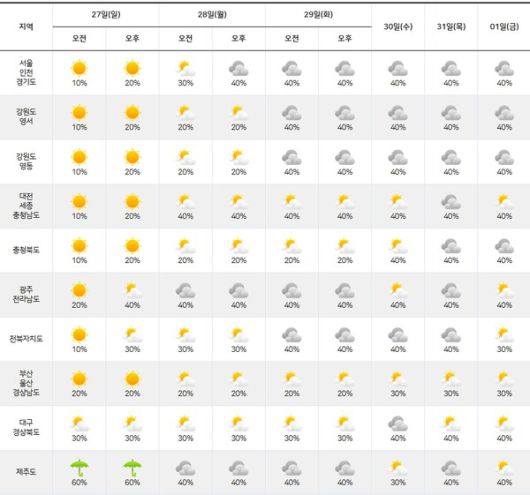Select the 29일(화) date header
Image resolution: width=530 pixels, height=495 pixels.
click(x=318, y=15)
